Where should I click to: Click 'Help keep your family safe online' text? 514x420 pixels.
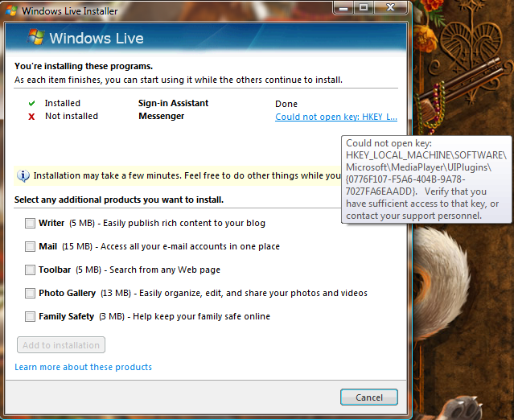(x=201, y=316)
